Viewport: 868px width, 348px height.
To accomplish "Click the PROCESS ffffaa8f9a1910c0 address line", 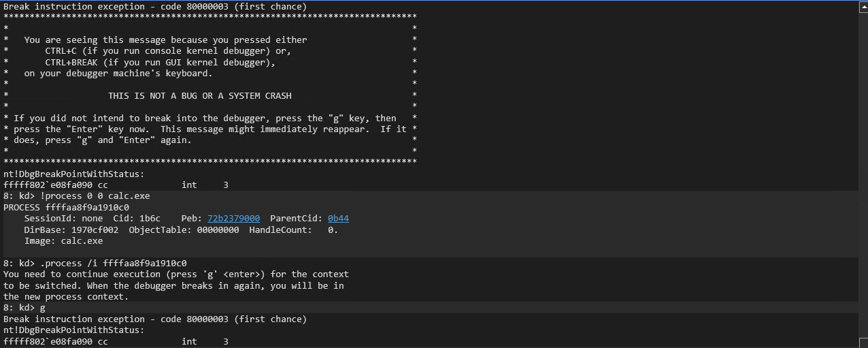I will [x=66, y=207].
